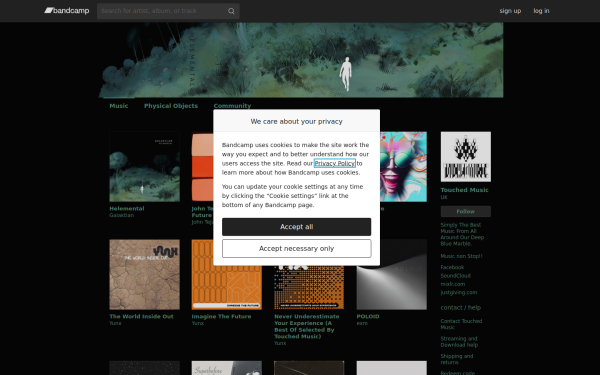600x375 pixels.
Task: Open the Helemental album title link
Action: pyautogui.click(x=127, y=209)
